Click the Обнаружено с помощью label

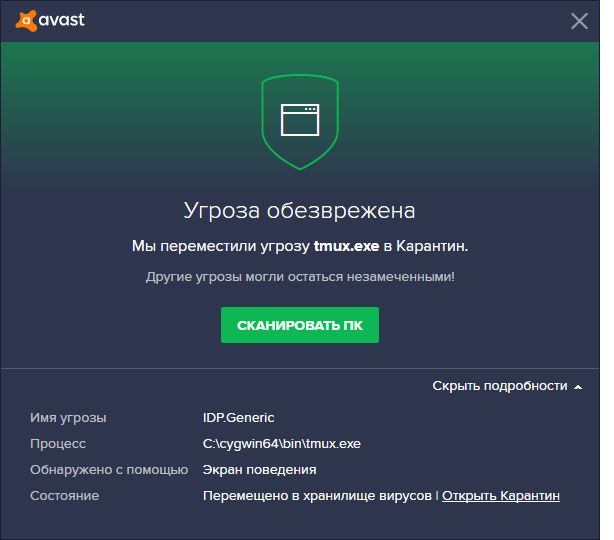coord(109,470)
